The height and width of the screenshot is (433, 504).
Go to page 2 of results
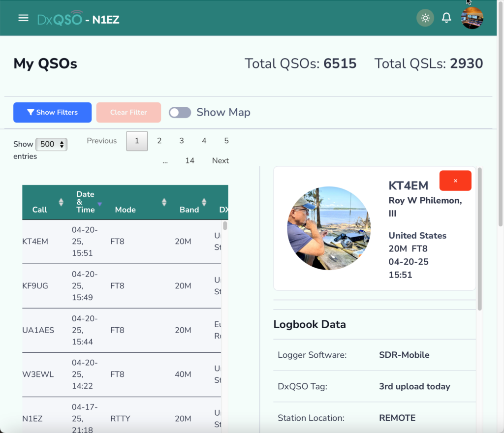[x=159, y=141]
